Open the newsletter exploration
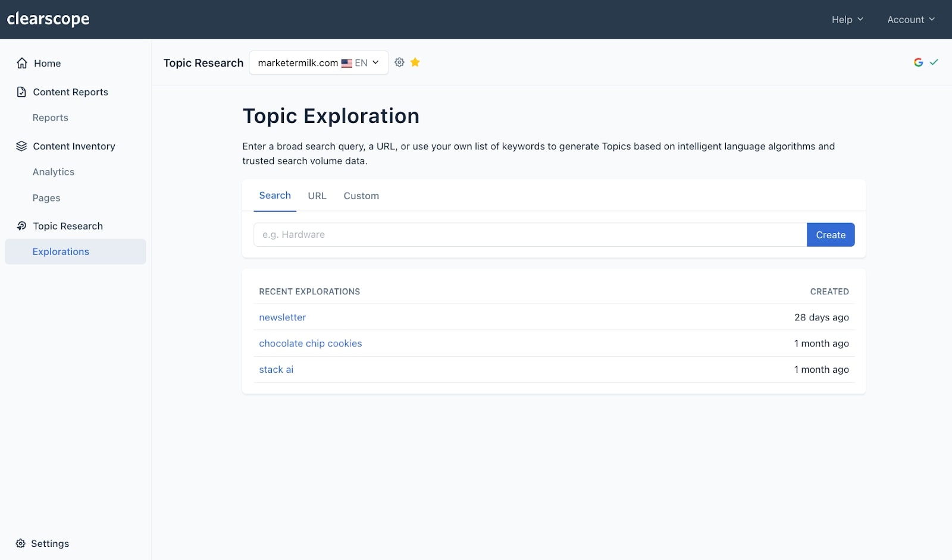Image resolution: width=952 pixels, height=560 pixels. click(x=283, y=317)
